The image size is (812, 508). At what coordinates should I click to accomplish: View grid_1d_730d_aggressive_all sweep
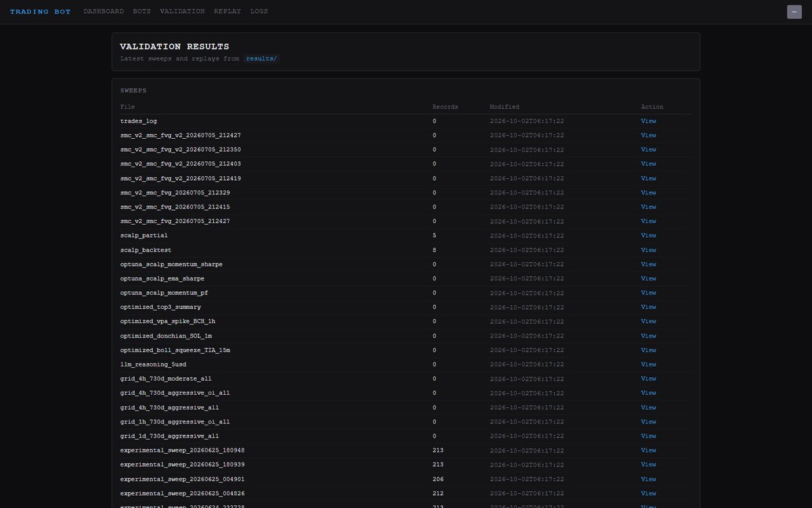[x=648, y=436]
